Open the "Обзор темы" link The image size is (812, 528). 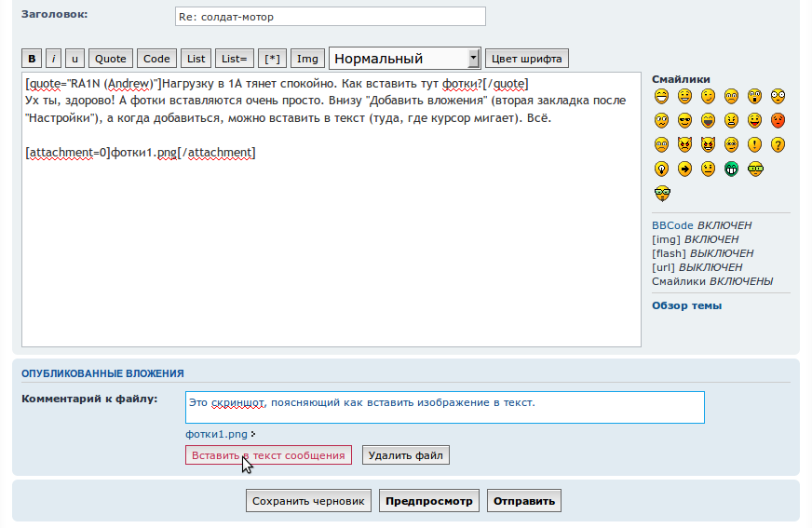click(686, 305)
